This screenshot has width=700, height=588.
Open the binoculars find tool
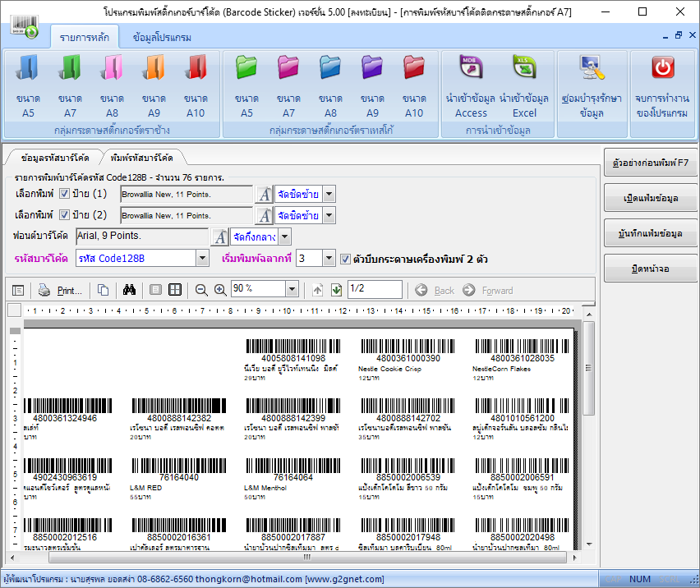[129, 291]
